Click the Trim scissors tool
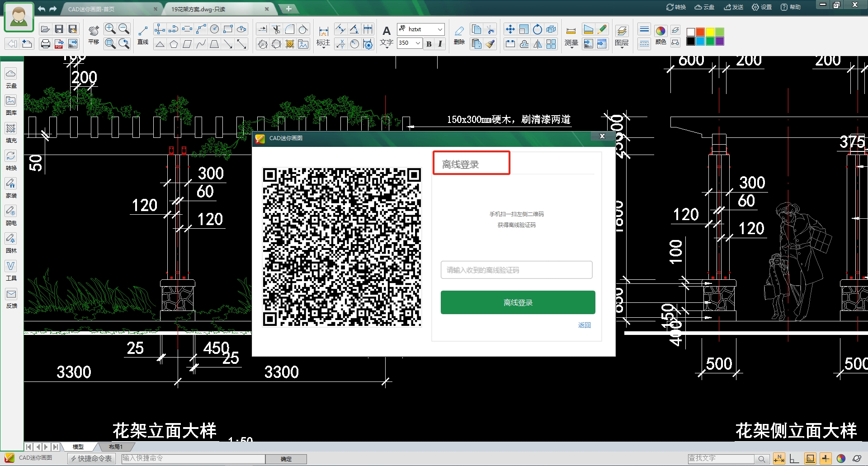This screenshot has height=466, width=868. 276,29
